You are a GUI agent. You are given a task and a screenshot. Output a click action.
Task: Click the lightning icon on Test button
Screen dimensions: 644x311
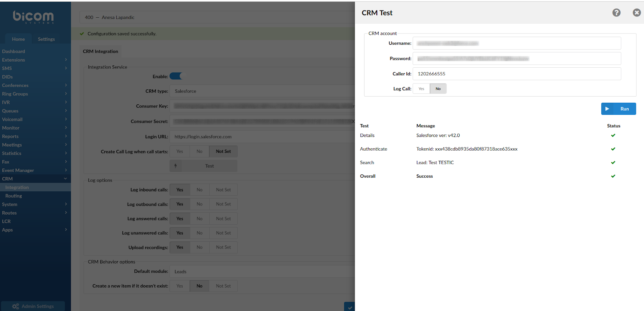click(x=175, y=166)
